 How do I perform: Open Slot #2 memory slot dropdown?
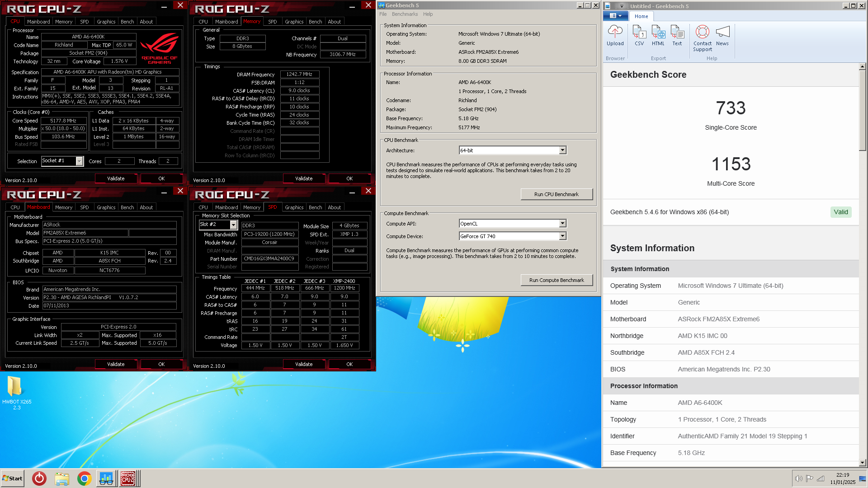tap(234, 225)
